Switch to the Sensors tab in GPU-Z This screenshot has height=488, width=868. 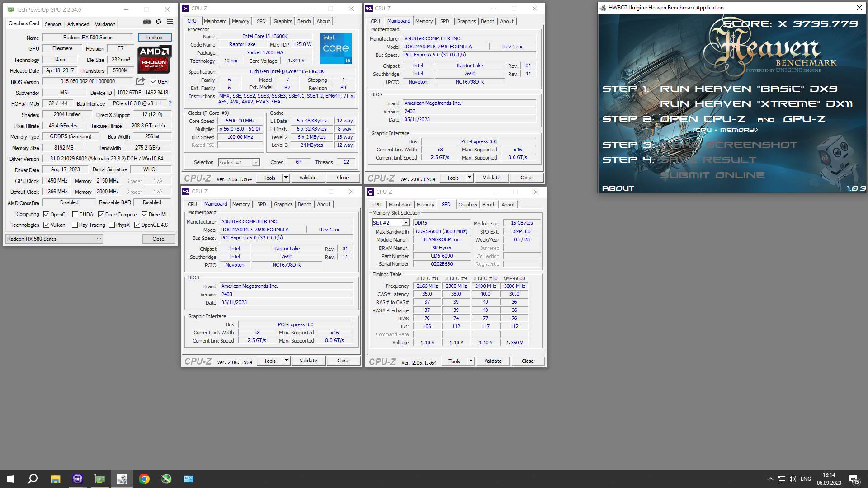pos(53,24)
